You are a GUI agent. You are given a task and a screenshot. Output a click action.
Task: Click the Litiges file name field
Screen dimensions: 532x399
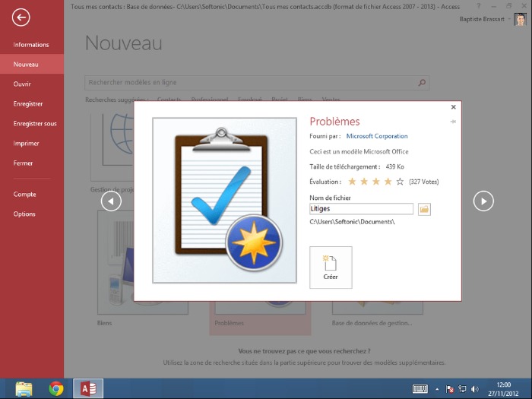(x=361, y=209)
